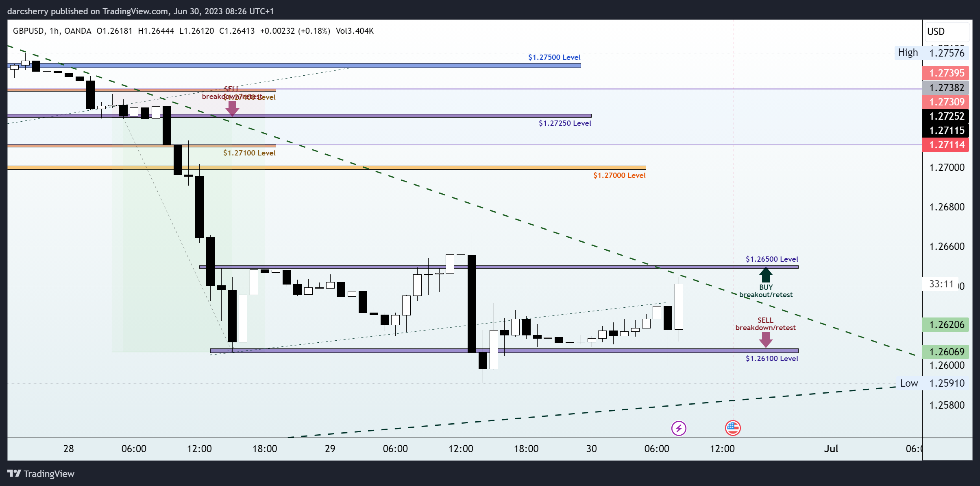Click the pink SELL arrow near 1.27250 level
The width and height of the screenshot is (980, 486).
pos(232,109)
